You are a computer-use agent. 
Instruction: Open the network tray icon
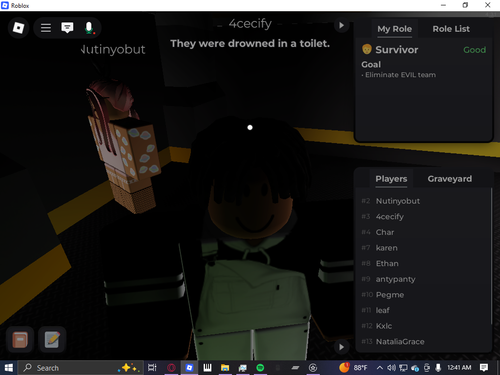point(403,368)
